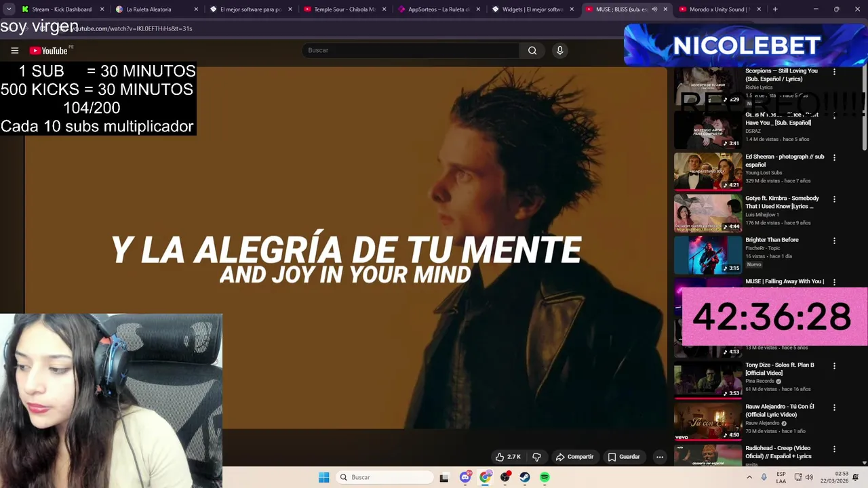The height and width of the screenshot is (488, 868).
Task: Click the browser address bar URL
Action: click(132, 28)
